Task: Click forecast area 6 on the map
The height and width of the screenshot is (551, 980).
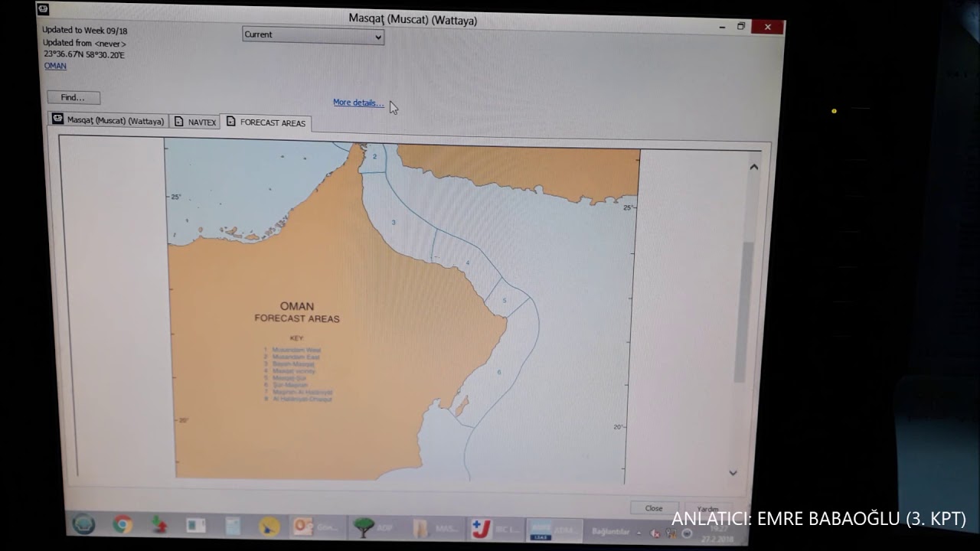Action: pyautogui.click(x=498, y=373)
